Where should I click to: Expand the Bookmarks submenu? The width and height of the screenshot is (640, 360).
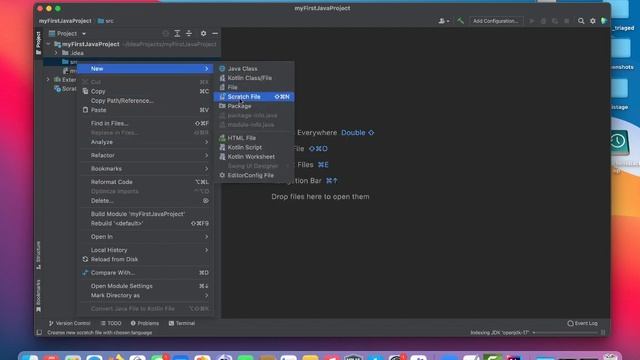click(145, 169)
